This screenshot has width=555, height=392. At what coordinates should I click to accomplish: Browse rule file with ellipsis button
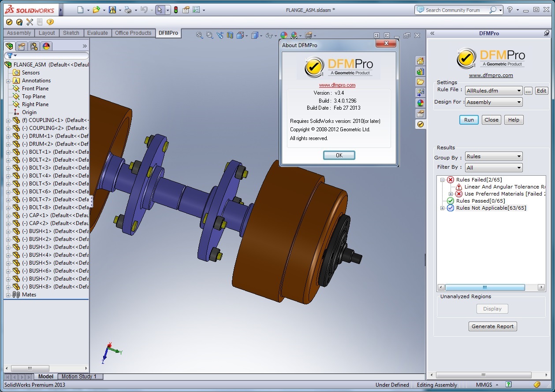click(529, 91)
